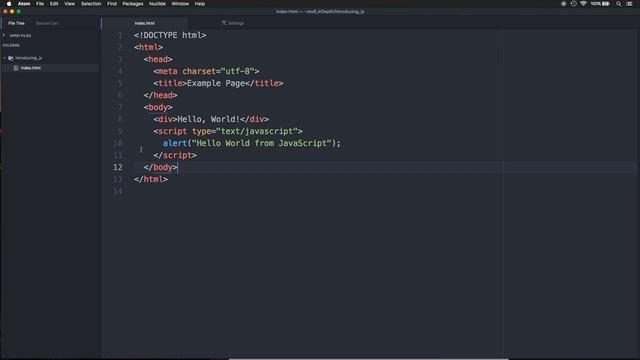Open the Packages menu
Image resolution: width=640 pixels, height=360 pixels.
133,4
